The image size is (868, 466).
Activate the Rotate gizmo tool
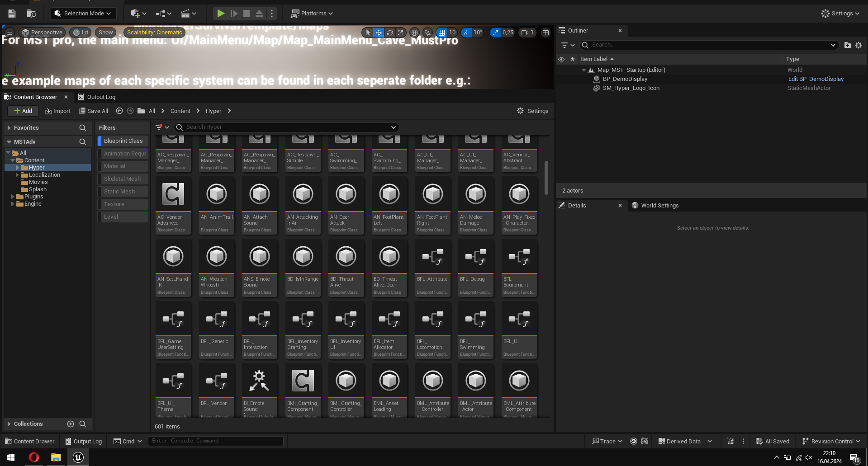[x=390, y=33]
